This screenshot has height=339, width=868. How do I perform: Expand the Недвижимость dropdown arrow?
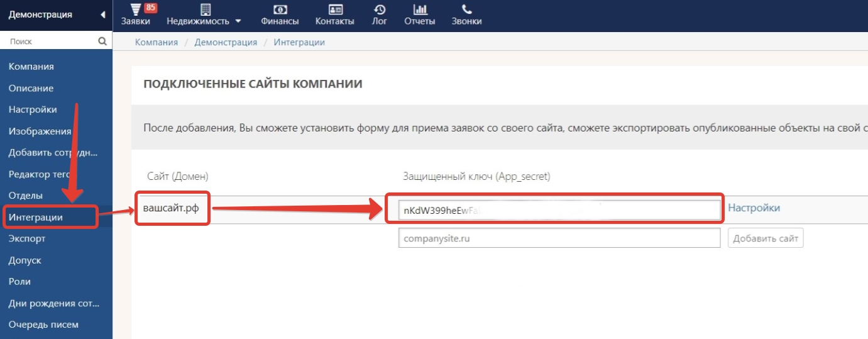pos(238,21)
